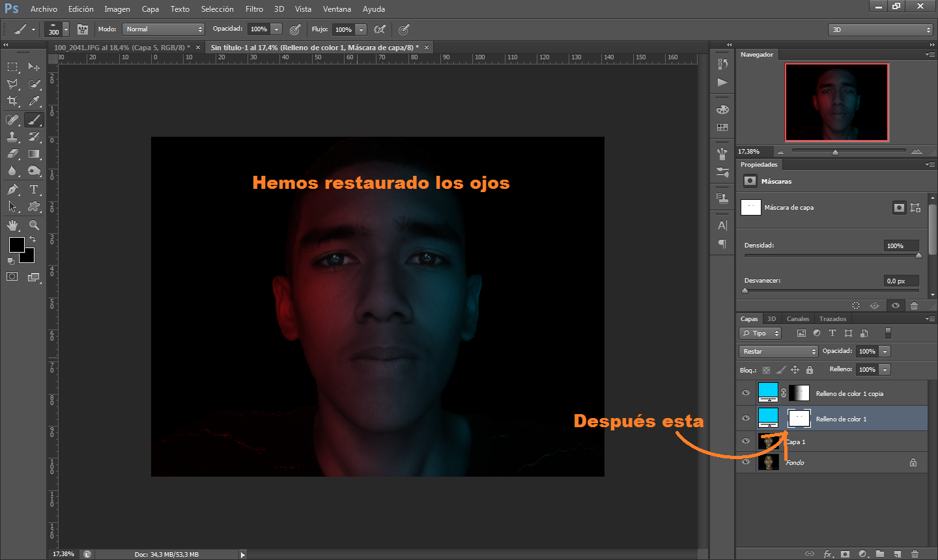
Task: Click the Fondo layer name
Action: (795, 462)
